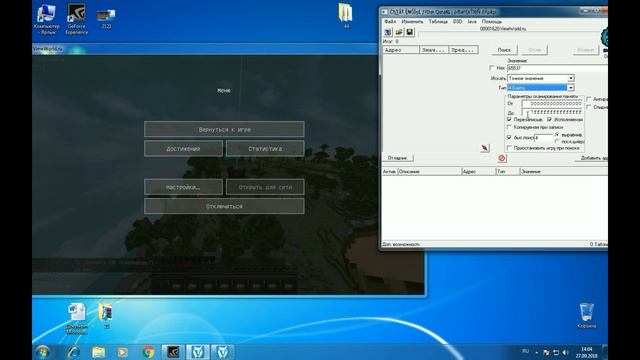Open the Помощь menu
This screenshot has height=360, width=640.
point(491,21)
